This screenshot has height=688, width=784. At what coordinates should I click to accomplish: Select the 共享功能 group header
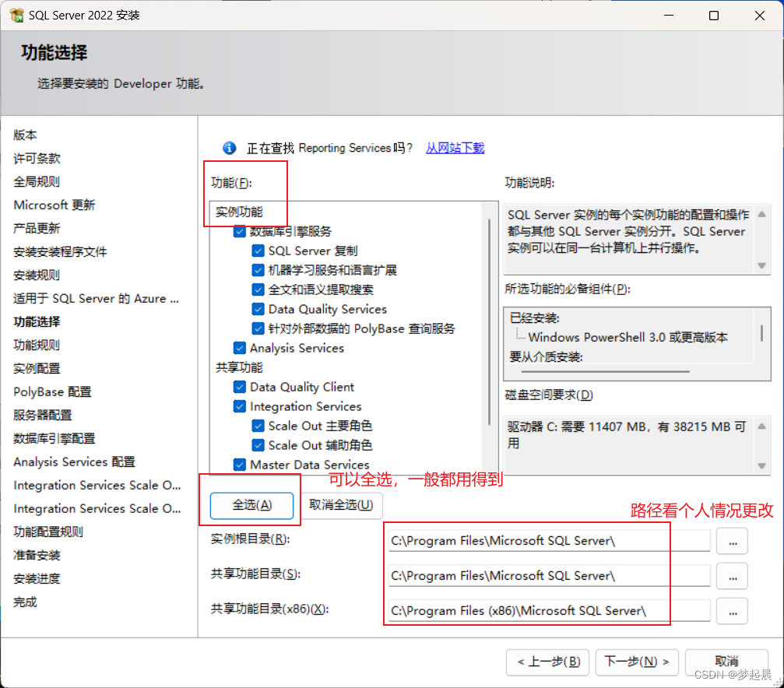[x=239, y=367]
